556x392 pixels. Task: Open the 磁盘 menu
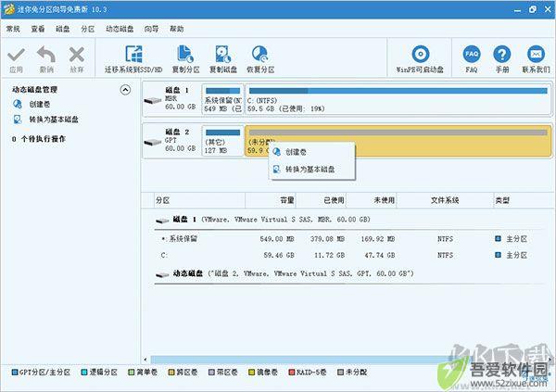pyautogui.click(x=63, y=29)
